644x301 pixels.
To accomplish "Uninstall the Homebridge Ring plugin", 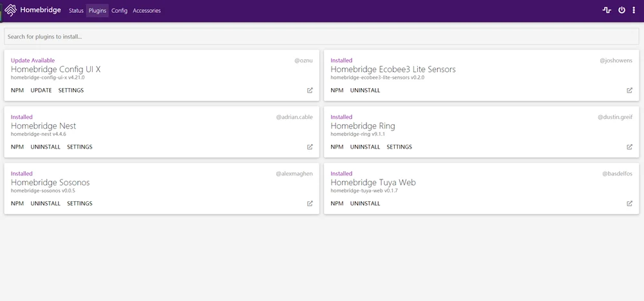I will pyautogui.click(x=365, y=147).
